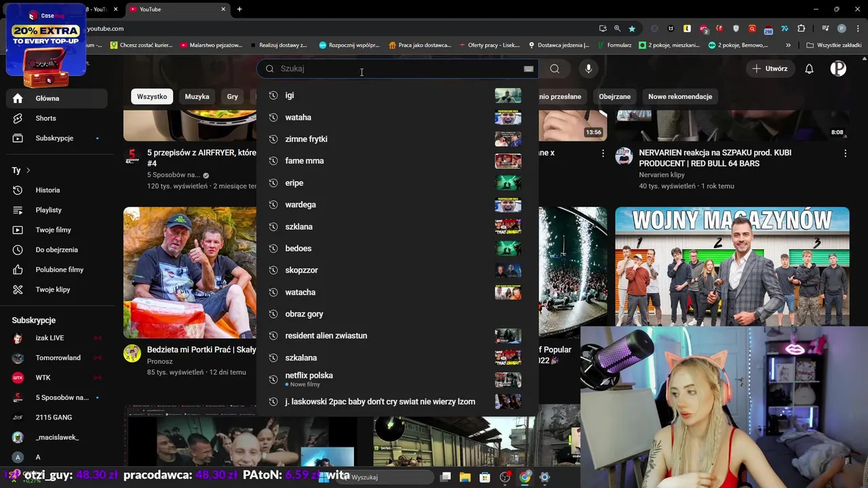Close the active YouTube tab
The image size is (868, 488).
(x=223, y=9)
